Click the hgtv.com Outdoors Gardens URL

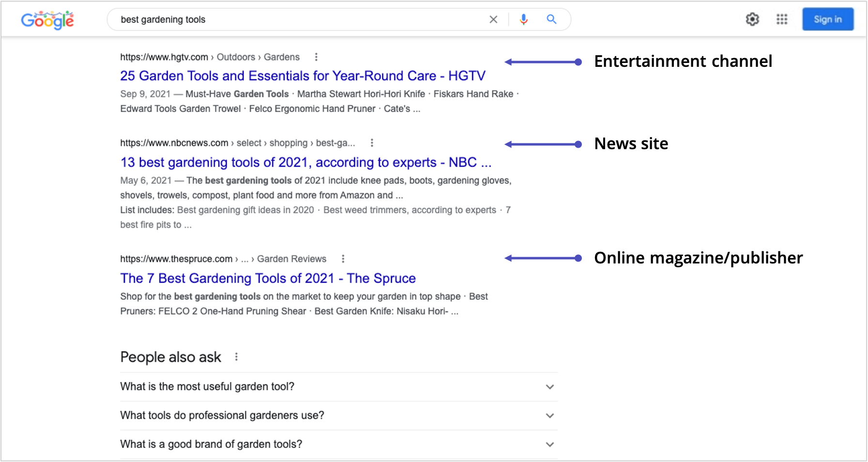pyautogui.click(x=210, y=57)
